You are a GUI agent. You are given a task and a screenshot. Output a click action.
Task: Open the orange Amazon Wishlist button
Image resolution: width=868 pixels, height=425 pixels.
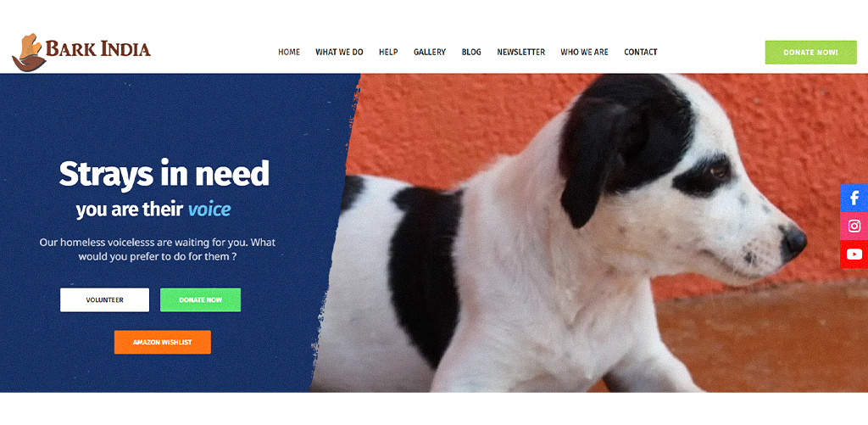coord(162,342)
